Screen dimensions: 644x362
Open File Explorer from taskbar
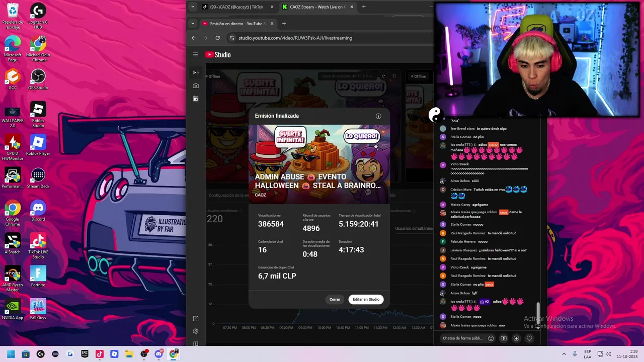point(129,354)
